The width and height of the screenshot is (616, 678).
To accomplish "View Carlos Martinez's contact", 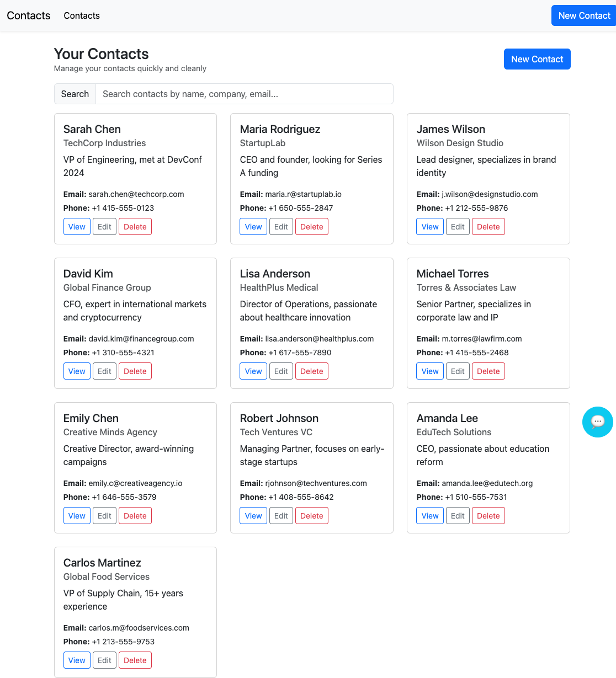I will (77, 660).
